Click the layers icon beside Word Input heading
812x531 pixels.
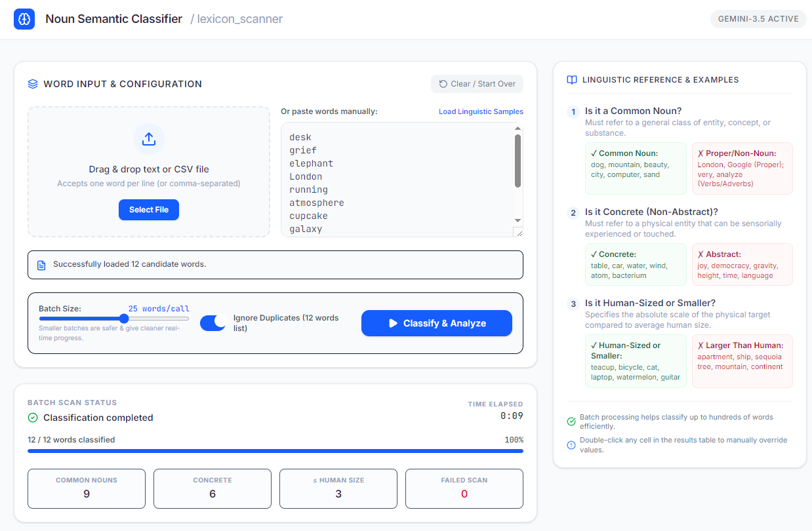tap(33, 84)
